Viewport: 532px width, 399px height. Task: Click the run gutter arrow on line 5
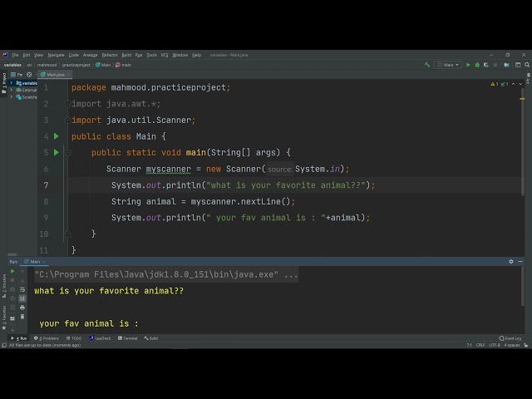point(57,153)
